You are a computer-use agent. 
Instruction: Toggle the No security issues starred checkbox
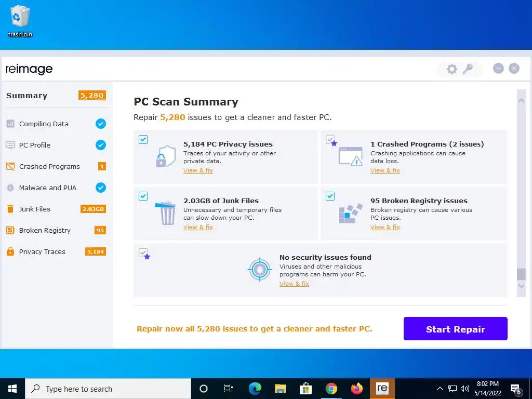[x=143, y=253]
